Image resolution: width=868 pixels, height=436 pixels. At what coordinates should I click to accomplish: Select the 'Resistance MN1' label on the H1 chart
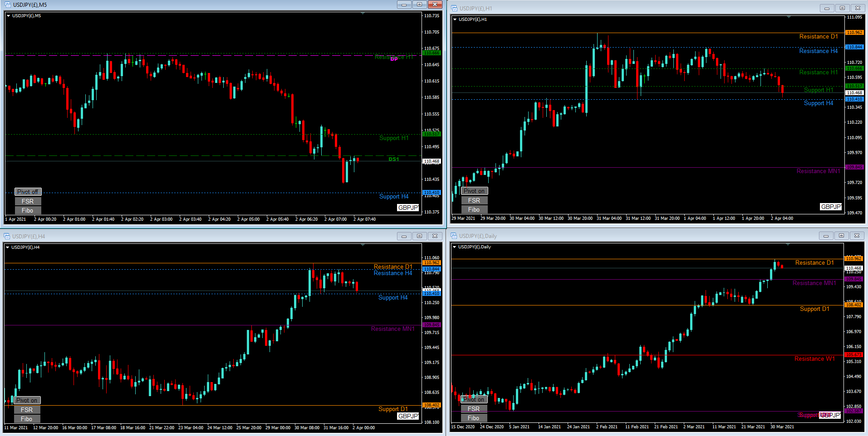pyautogui.click(x=819, y=171)
